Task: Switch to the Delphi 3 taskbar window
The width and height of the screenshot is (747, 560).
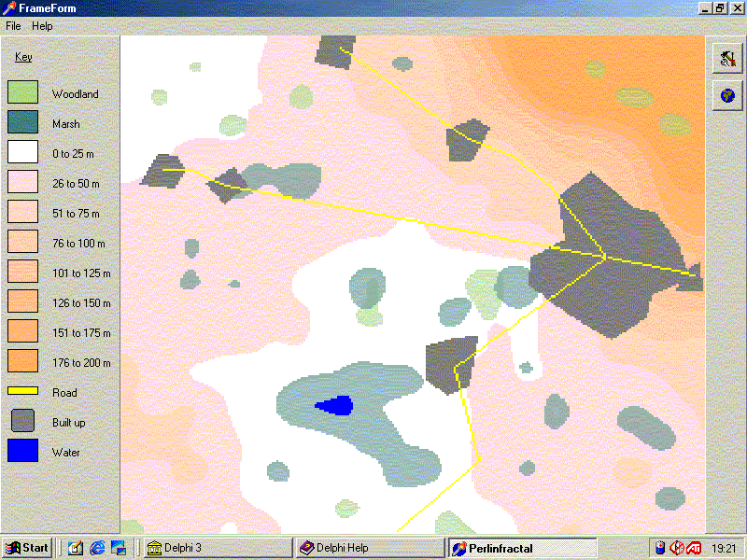Action: 217,548
